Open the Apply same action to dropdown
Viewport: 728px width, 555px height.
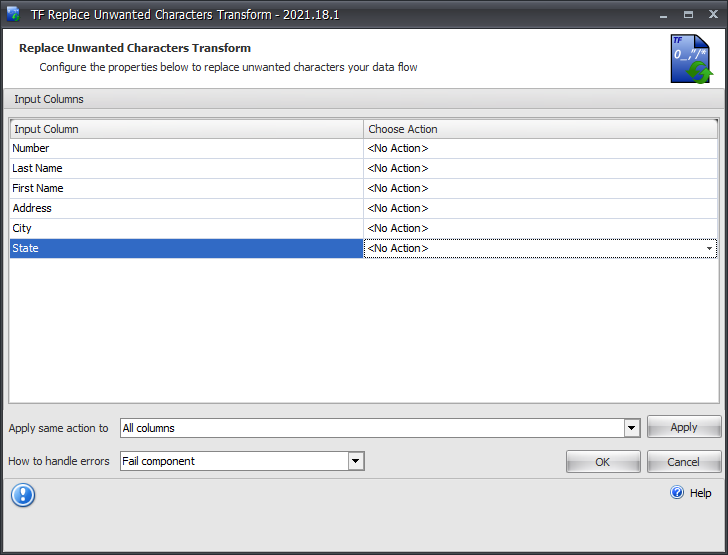click(x=631, y=428)
